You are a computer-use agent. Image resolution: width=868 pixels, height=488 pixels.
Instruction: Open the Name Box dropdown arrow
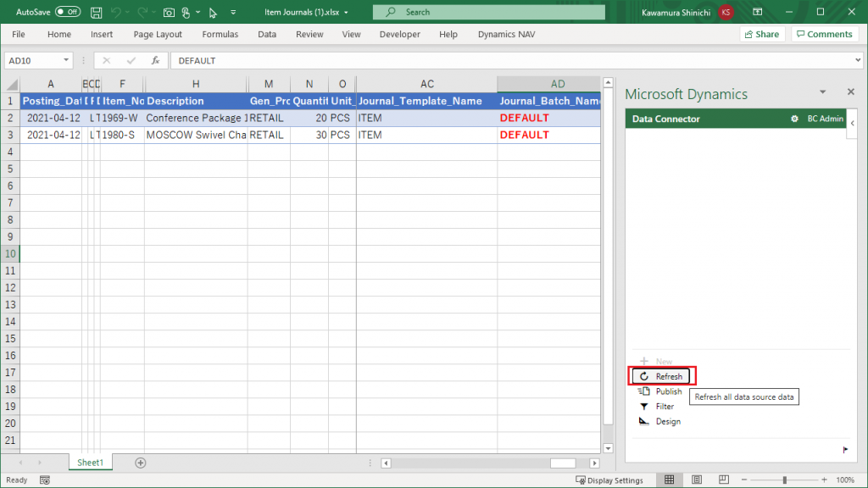[x=66, y=60]
